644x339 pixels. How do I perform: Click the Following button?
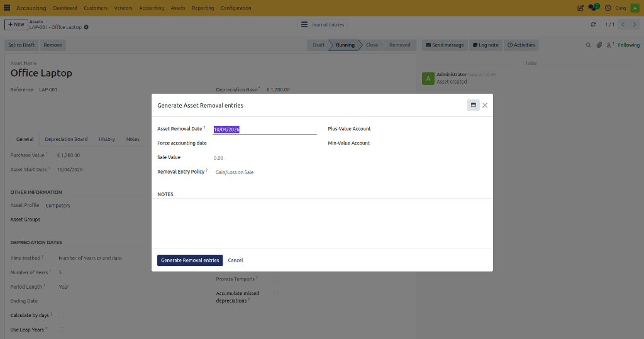click(x=628, y=45)
